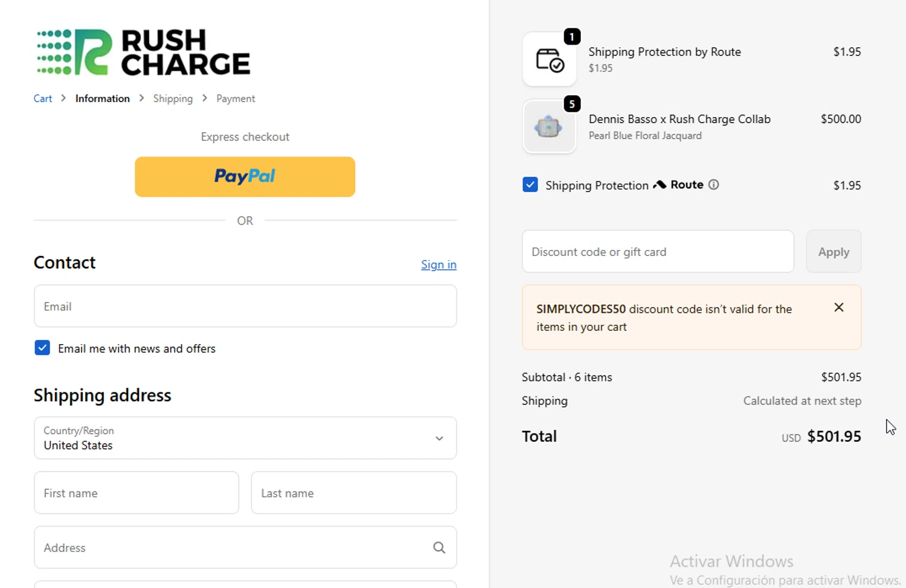Click the Rush Charge logo

click(x=143, y=52)
